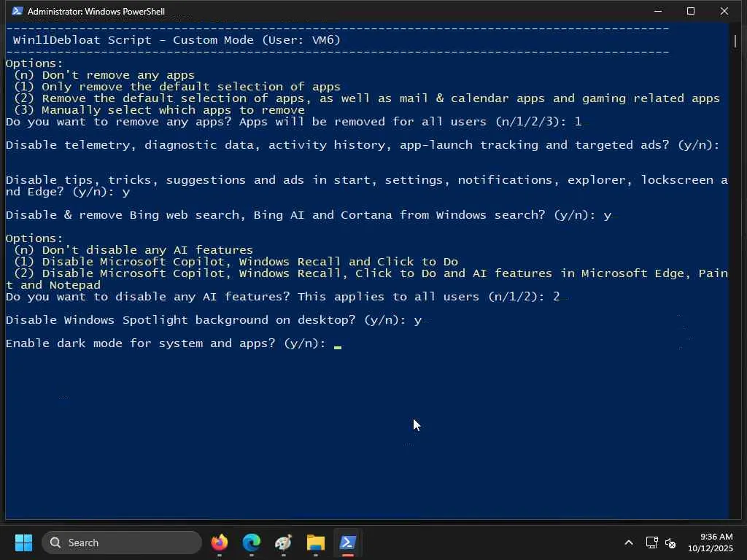This screenshot has height=560, width=747.
Task: Minimize the PowerShell window
Action: [658, 11]
